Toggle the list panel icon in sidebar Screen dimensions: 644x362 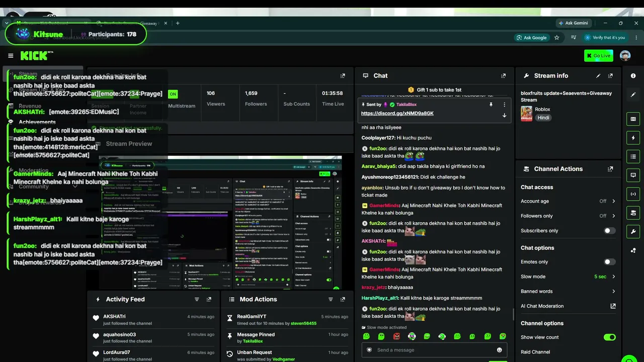point(633,157)
